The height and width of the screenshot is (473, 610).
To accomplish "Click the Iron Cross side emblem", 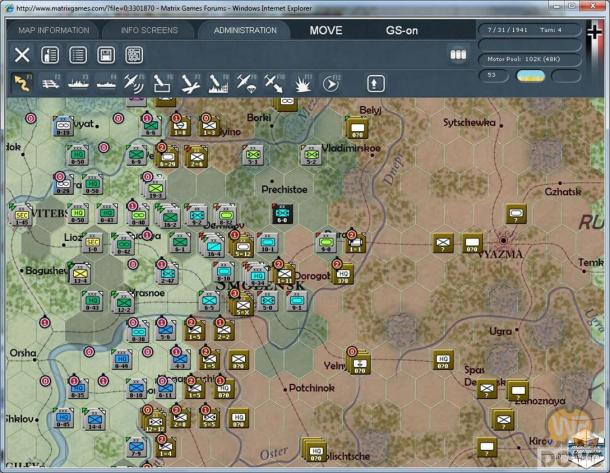I will pos(594,32).
